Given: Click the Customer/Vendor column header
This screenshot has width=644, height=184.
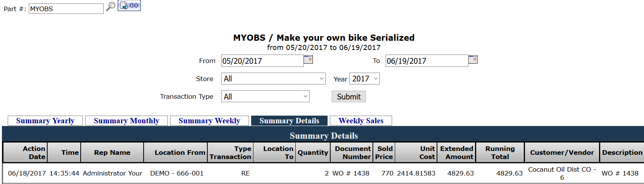Looking at the screenshot, I should [562, 153].
